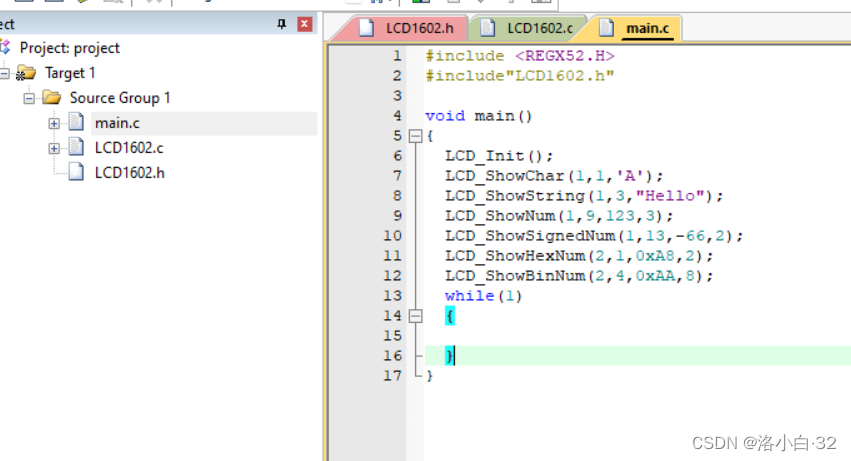Expand the LCD1602.c tree node
This screenshot has height=461, width=851.
(x=54, y=148)
